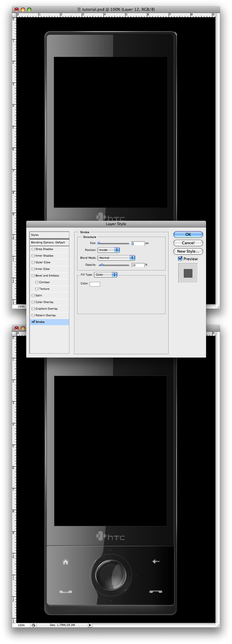Click the 'Doc: 1.79M/29.3M' status text

click(x=62, y=625)
